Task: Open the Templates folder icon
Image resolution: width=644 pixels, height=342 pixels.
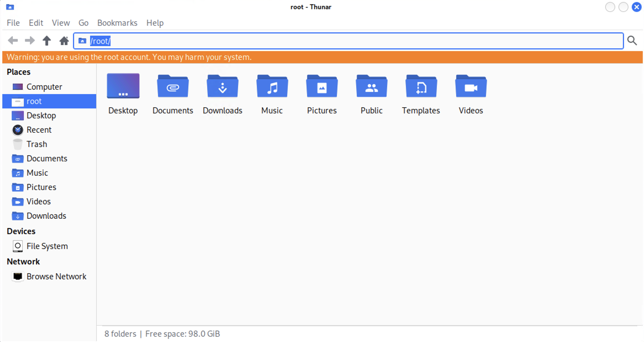Action: click(x=421, y=87)
